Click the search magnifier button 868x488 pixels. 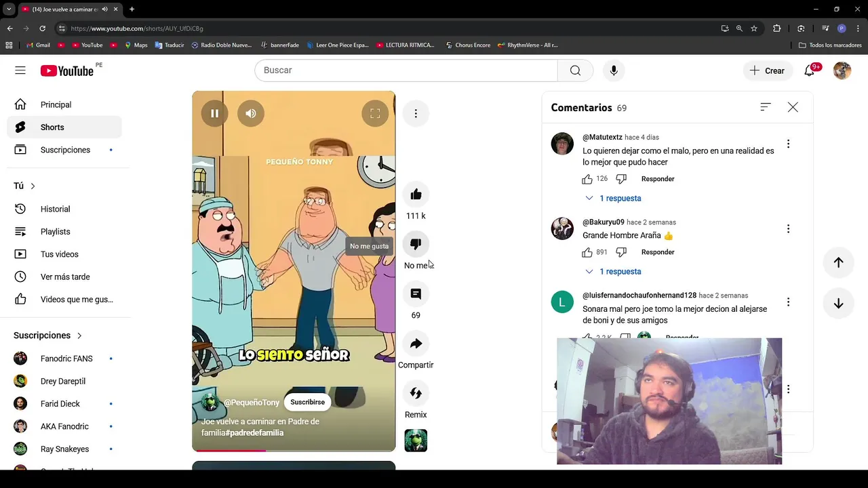click(x=575, y=70)
